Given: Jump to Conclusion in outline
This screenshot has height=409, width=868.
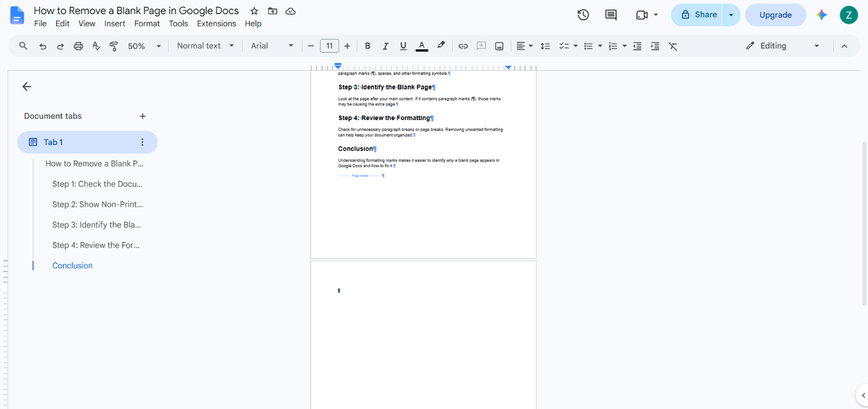Looking at the screenshot, I should point(73,265).
